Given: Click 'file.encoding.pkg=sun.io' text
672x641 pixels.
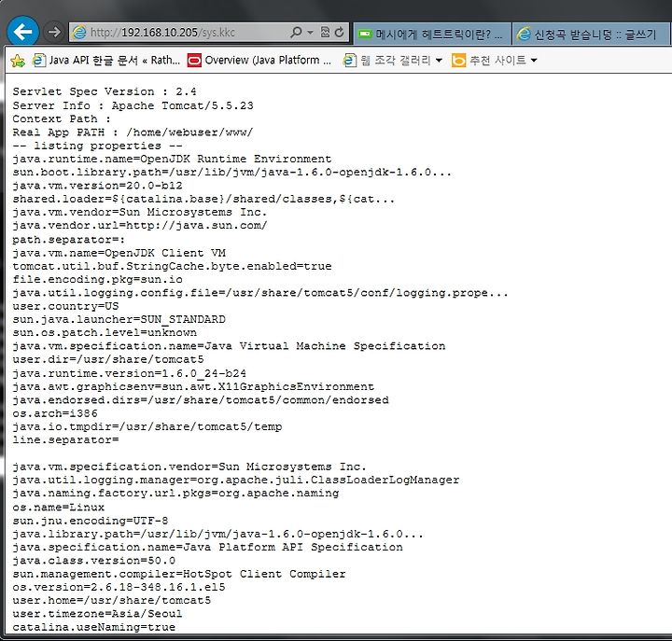Looking at the screenshot, I should coord(97,279).
